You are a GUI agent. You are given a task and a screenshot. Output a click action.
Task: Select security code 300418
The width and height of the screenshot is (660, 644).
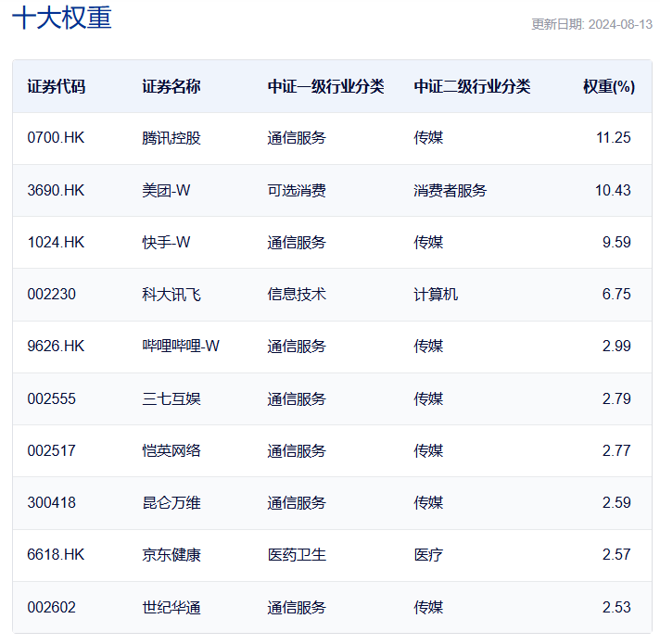point(51,502)
